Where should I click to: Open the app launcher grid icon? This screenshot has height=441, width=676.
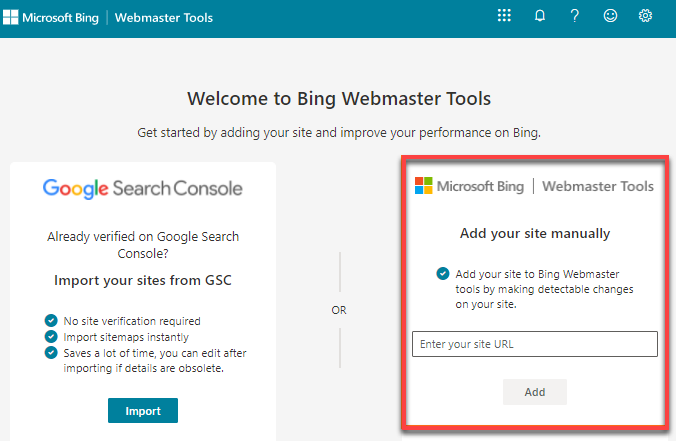point(504,16)
